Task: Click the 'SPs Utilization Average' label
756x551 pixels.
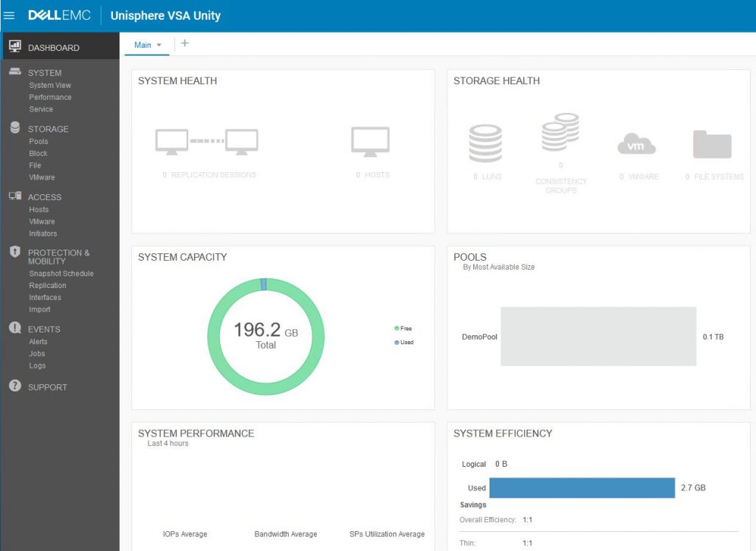Action: pos(387,534)
